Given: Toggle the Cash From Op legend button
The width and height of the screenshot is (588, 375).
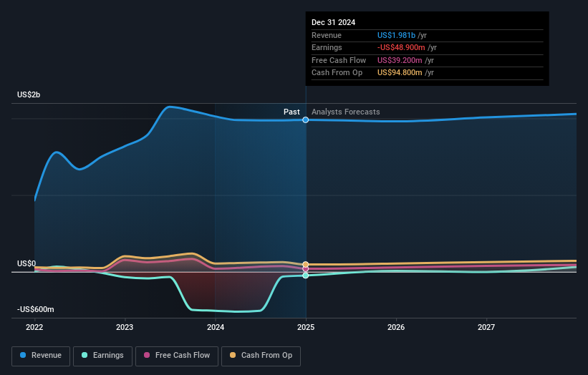Looking at the screenshot, I should pyautogui.click(x=261, y=356).
